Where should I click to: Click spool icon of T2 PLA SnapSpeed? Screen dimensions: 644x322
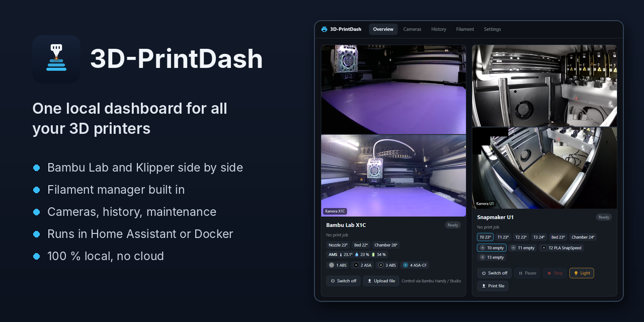click(544, 248)
